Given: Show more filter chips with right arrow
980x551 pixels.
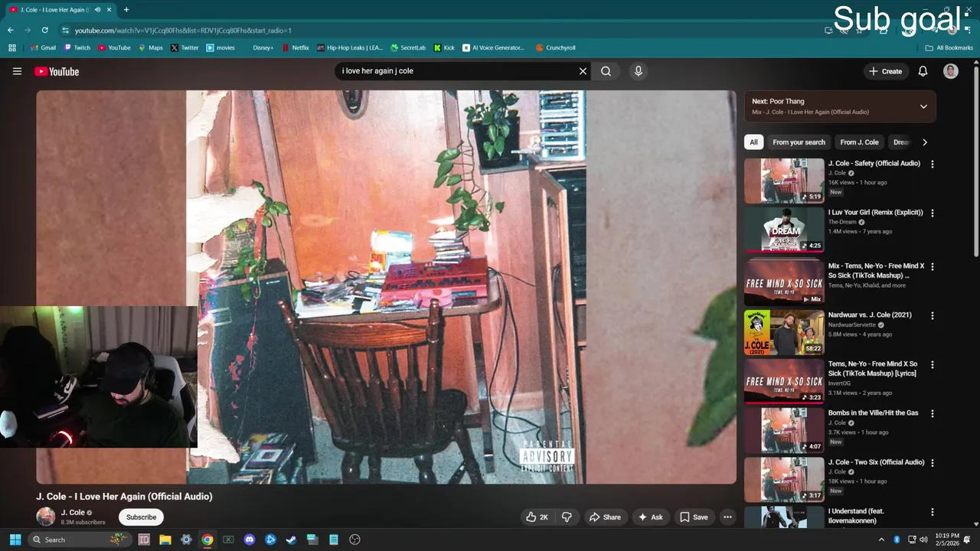Looking at the screenshot, I should (x=924, y=142).
